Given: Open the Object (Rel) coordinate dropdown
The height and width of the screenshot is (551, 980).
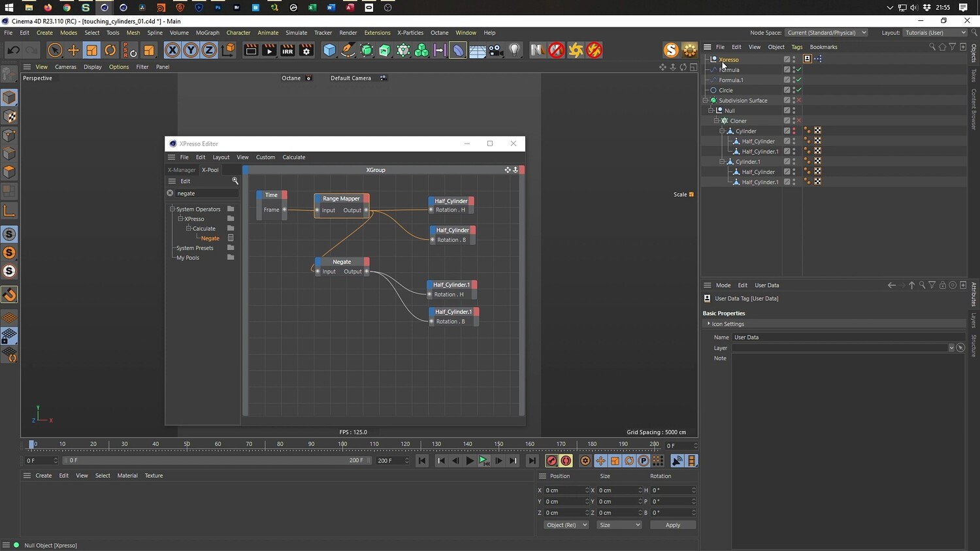Looking at the screenshot, I should click(566, 525).
